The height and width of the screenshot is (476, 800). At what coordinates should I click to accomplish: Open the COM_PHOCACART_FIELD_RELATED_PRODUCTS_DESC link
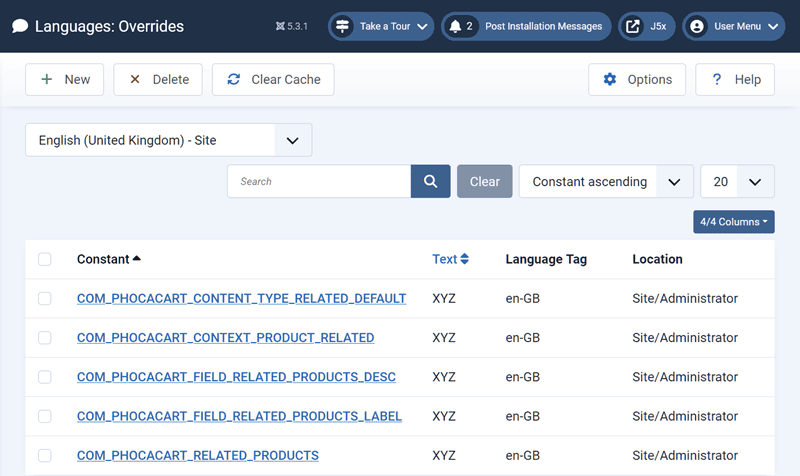[x=236, y=377]
